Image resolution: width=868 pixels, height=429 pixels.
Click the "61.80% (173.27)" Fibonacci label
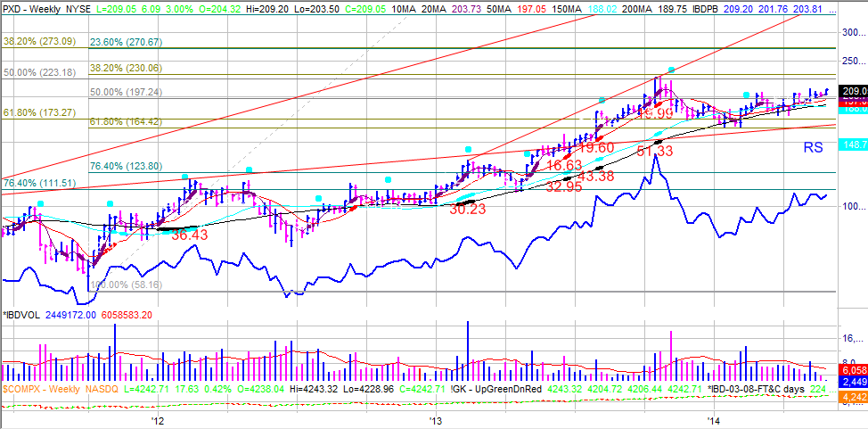(38, 112)
